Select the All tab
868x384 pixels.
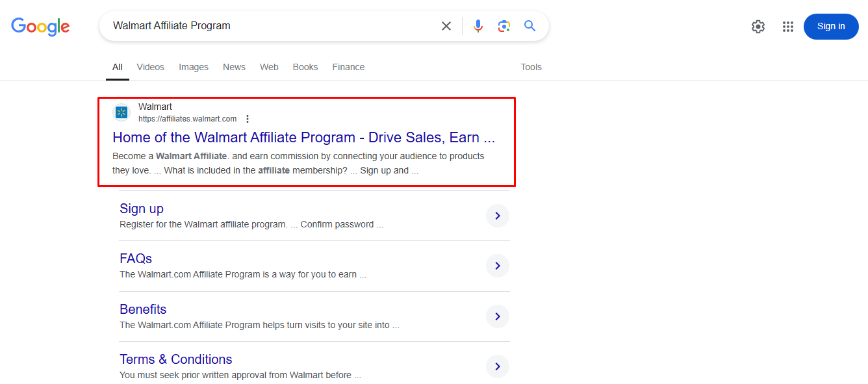118,67
